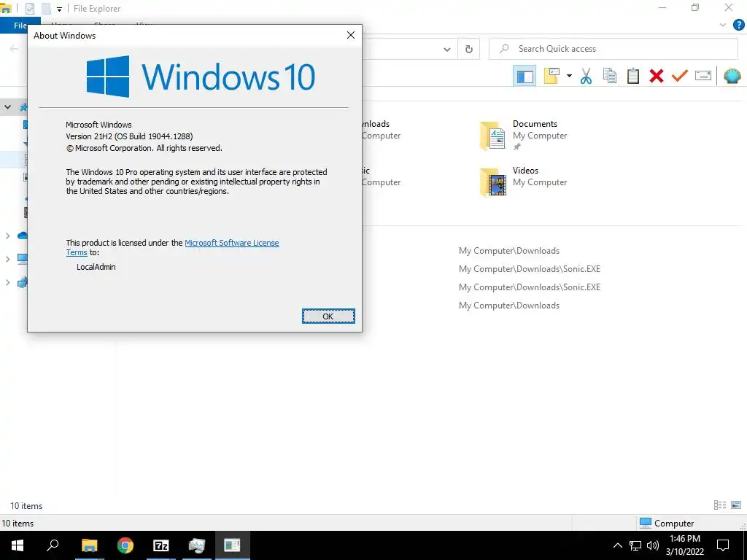Focus the Search Quick access field
747x560 pixels.
pyautogui.click(x=613, y=49)
